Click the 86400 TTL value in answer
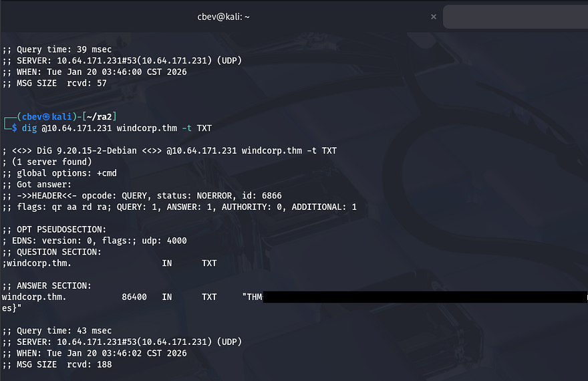Viewport: 588px width, 381px height. pos(134,297)
